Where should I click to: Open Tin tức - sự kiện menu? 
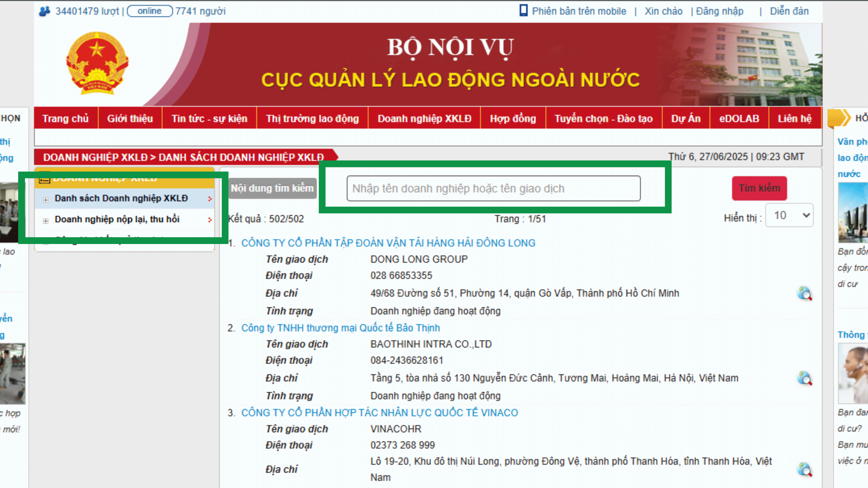[209, 118]
